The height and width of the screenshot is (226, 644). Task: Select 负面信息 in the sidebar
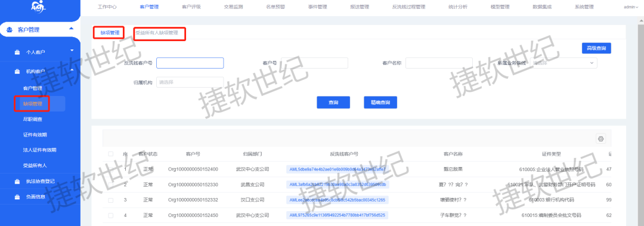pyautogui.click(x=35, y=196)
